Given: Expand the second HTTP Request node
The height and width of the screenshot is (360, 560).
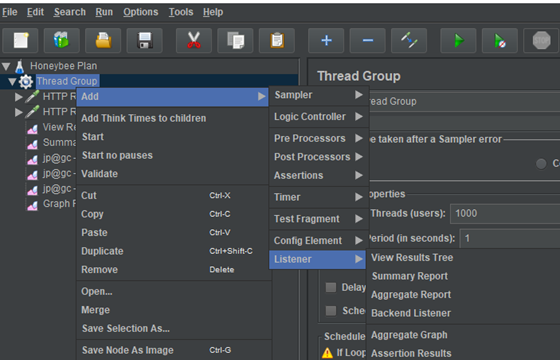Looking at the screenshot, I should tap(19, 112).
